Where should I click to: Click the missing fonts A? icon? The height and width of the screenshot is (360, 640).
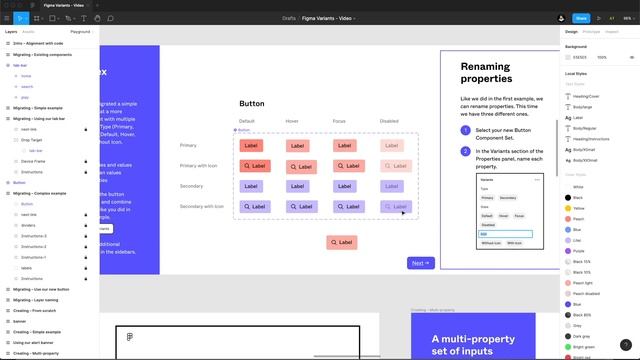click(x=611, y=18)
